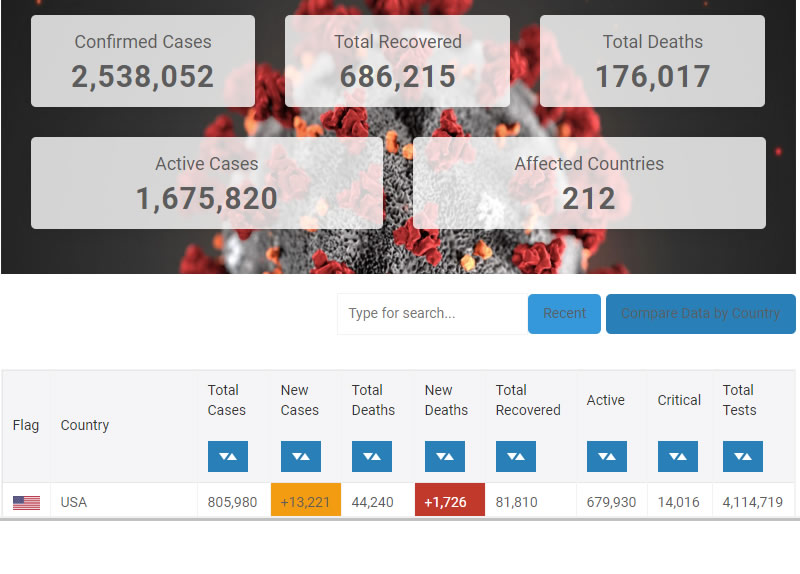Sort the Total Recovered column
The width and height of the screenshot is (800, 574).
pos(515,456)
